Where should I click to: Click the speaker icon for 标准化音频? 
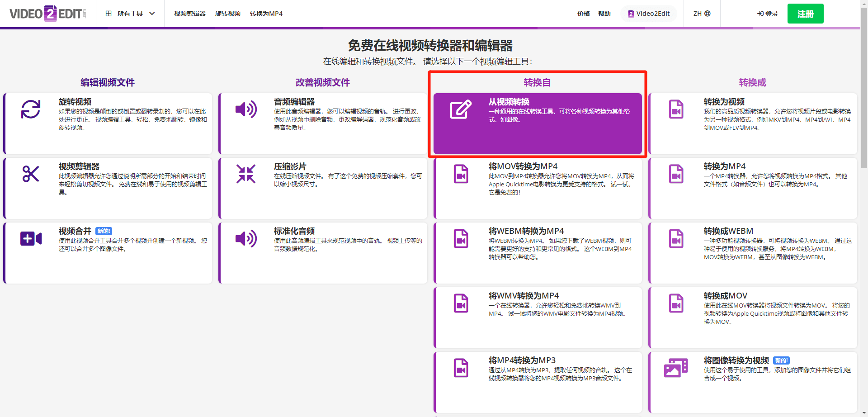coord(246,238)
